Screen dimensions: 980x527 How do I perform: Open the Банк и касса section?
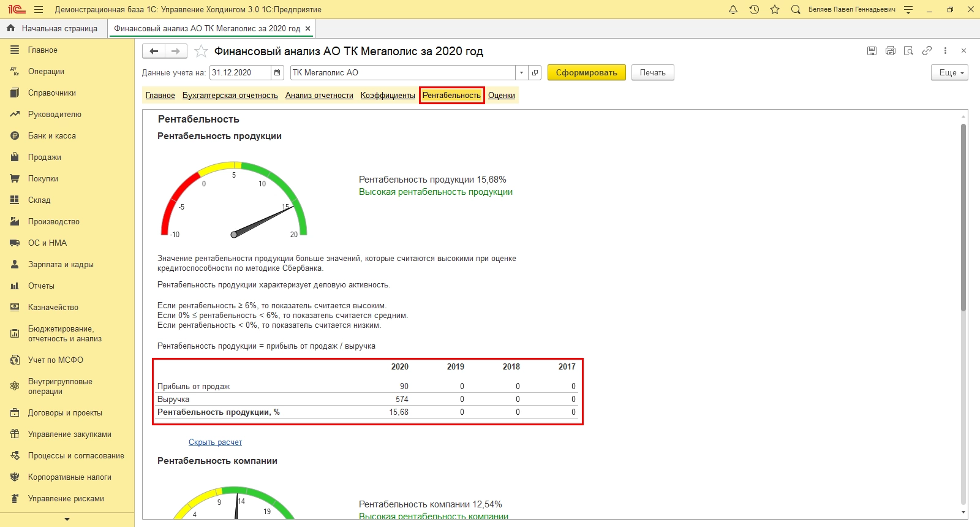tap(67, 136)
